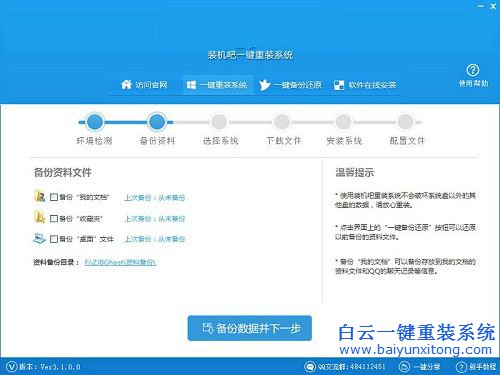Open the 访问官网 home tab
This screenshot has height=375, width=500.
(144, 85)
